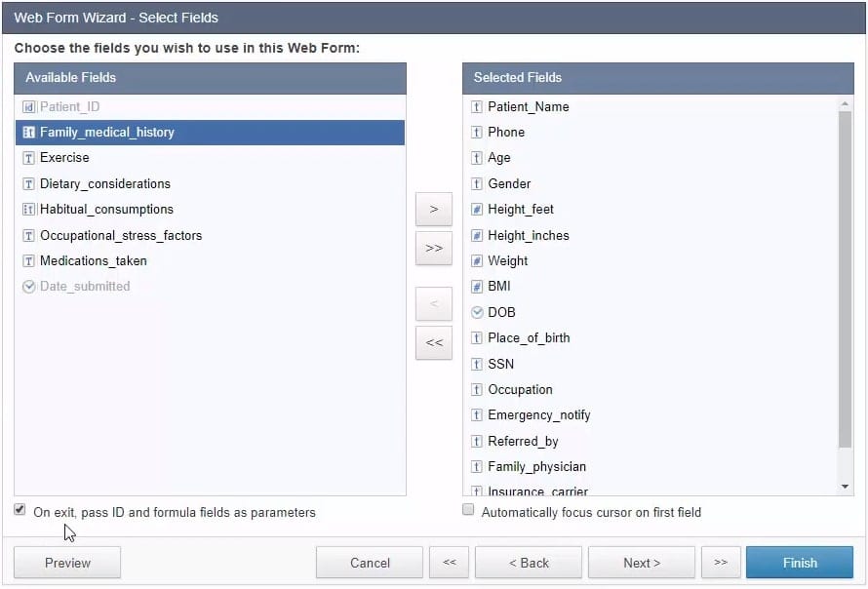Open the form Preview
868x589 pixels.
[x=67, y=563]
